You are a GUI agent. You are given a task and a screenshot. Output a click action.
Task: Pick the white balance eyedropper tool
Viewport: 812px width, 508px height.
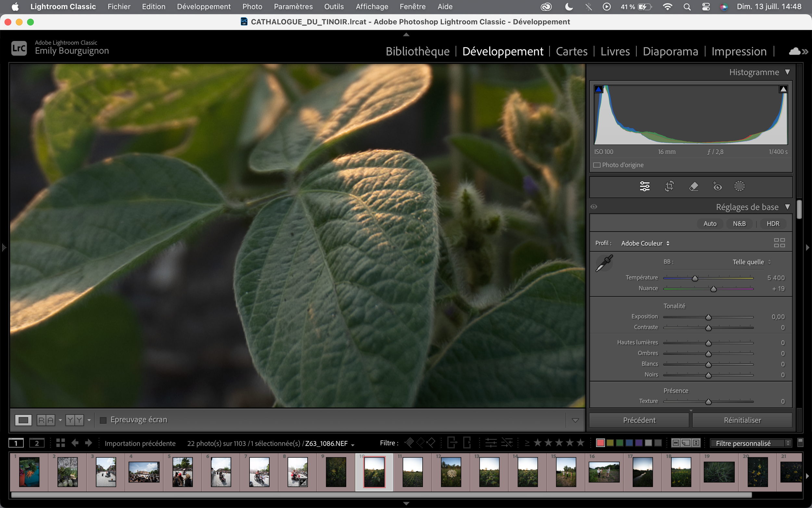click(x=604, y=263)
